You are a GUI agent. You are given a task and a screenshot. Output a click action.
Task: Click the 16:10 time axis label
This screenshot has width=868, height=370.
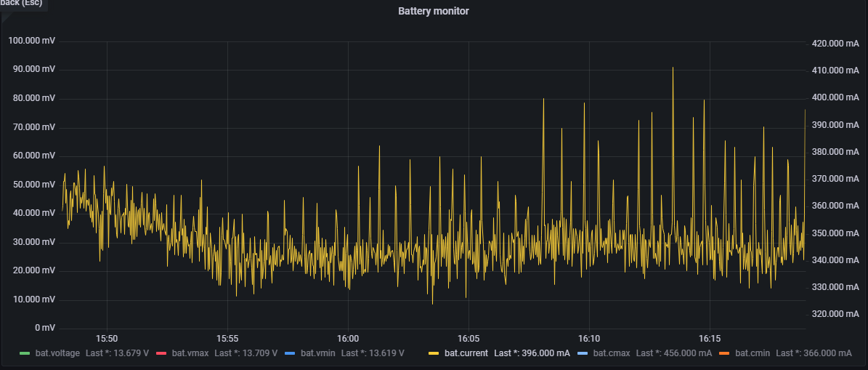(589, 339)
